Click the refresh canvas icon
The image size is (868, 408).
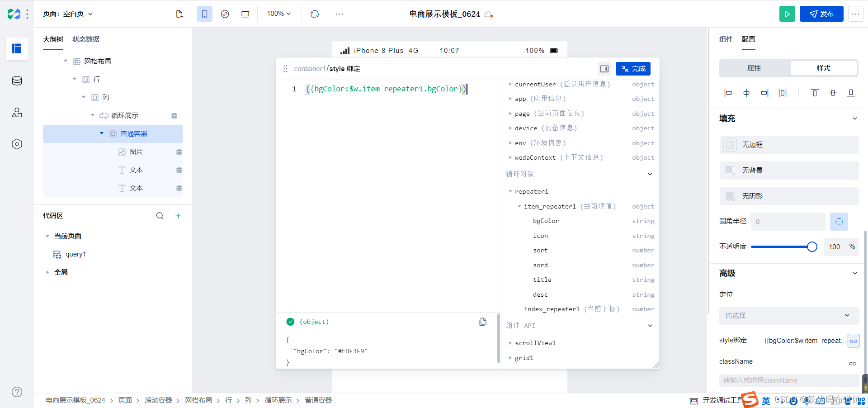(315, 14)
